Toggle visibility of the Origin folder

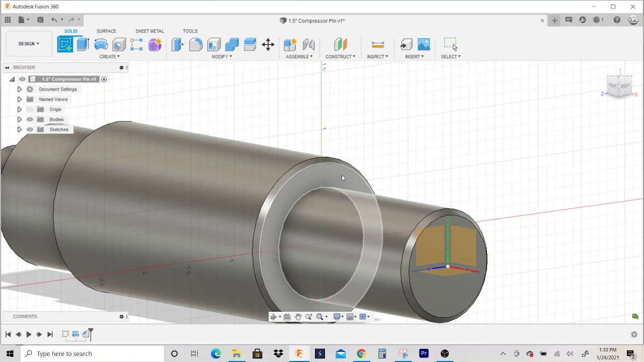point(30,109)
